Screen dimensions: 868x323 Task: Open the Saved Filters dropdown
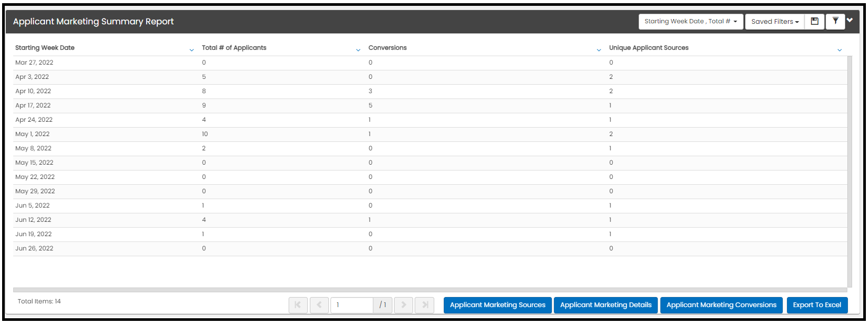775,22
